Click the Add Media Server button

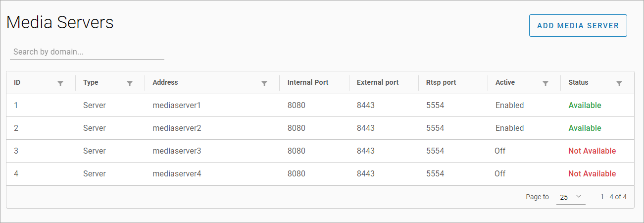(578, 26)
